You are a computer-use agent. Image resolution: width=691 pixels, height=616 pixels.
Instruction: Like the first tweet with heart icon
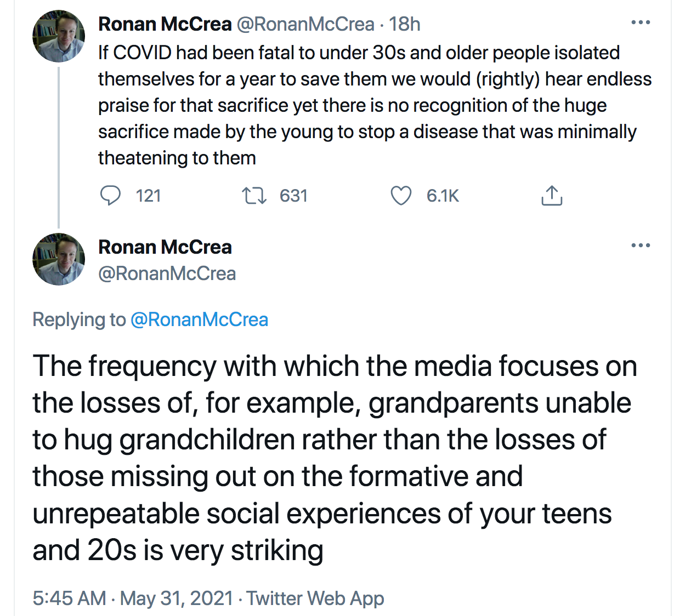401,196
